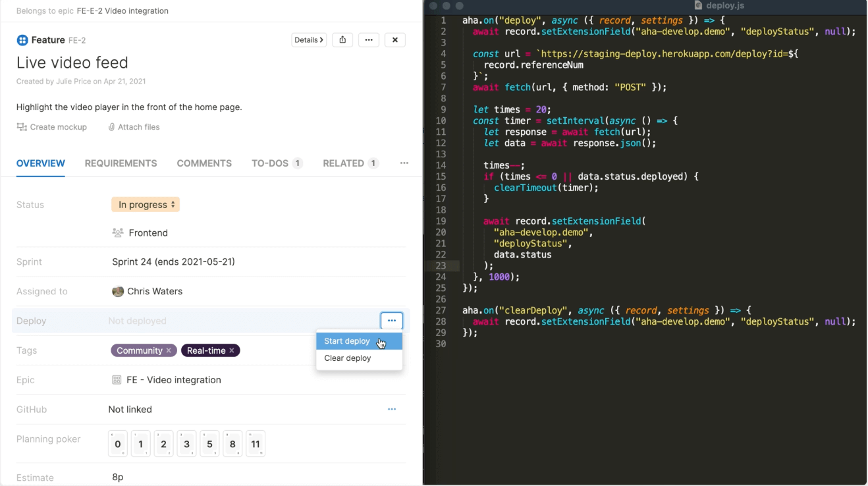Screen dimensions: 868x486
Task: Open the extra tabs ellipsis menu
Action: (x=404, y=163)
